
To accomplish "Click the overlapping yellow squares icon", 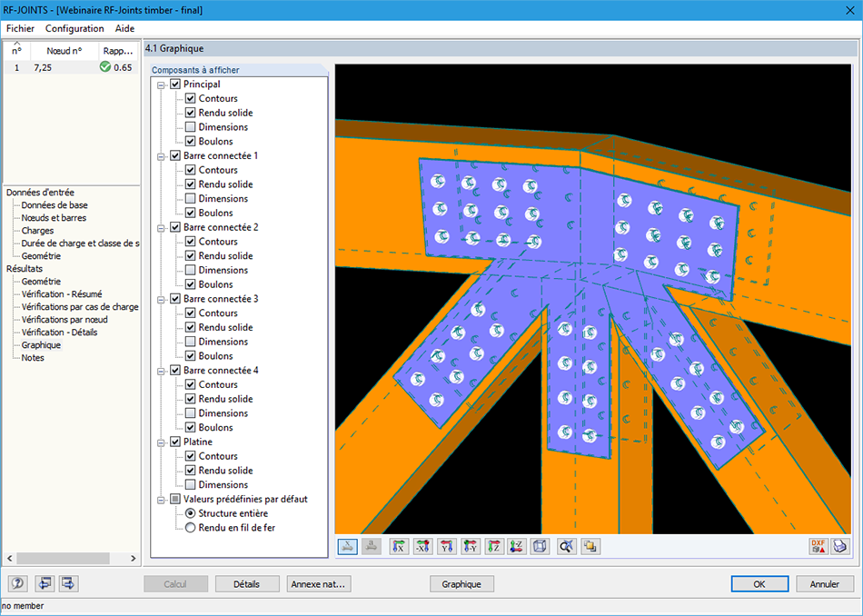I will 590,547.
